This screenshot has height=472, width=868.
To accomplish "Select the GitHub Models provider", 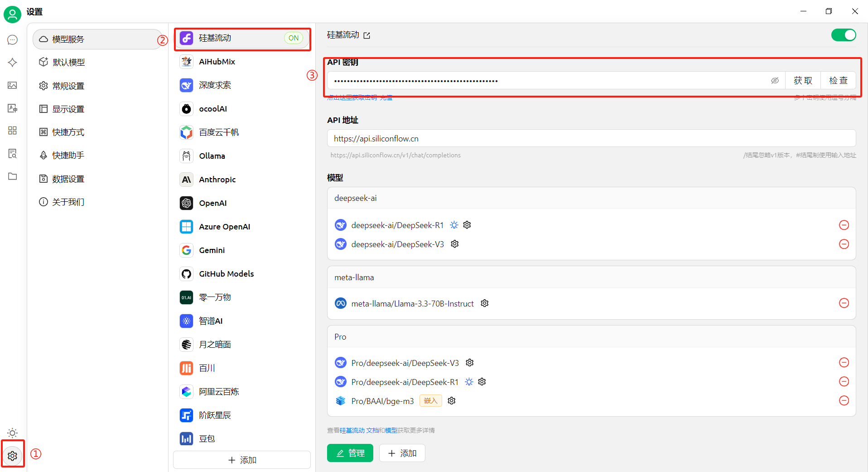I will [242, 274].
